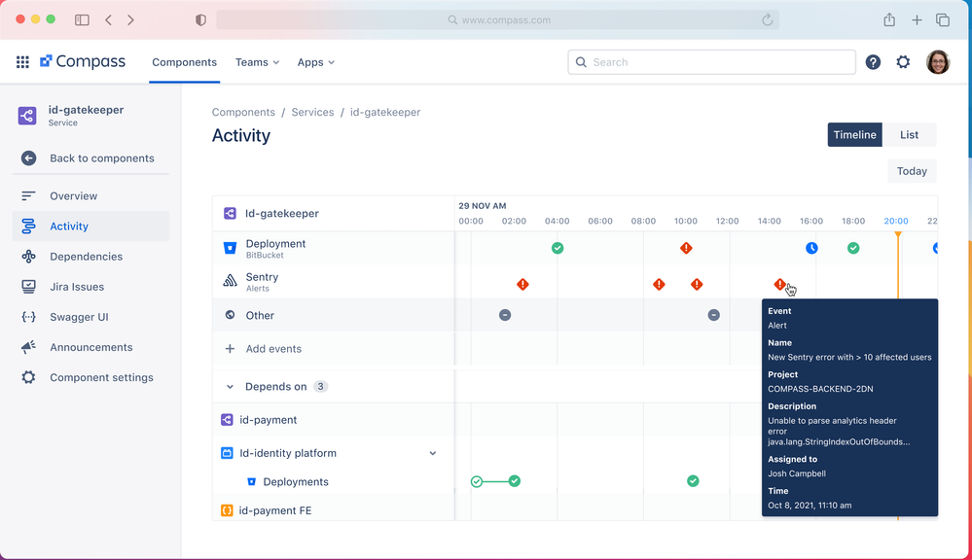Screen dimensions: 972x560
Task: Click the BitBucket Deployment icon
Action: click(230, 249)
